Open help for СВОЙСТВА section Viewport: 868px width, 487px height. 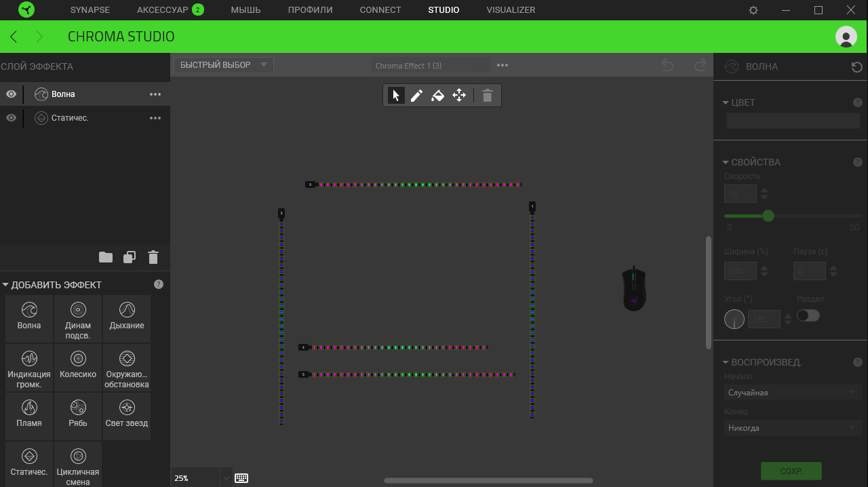click(858, 162)
